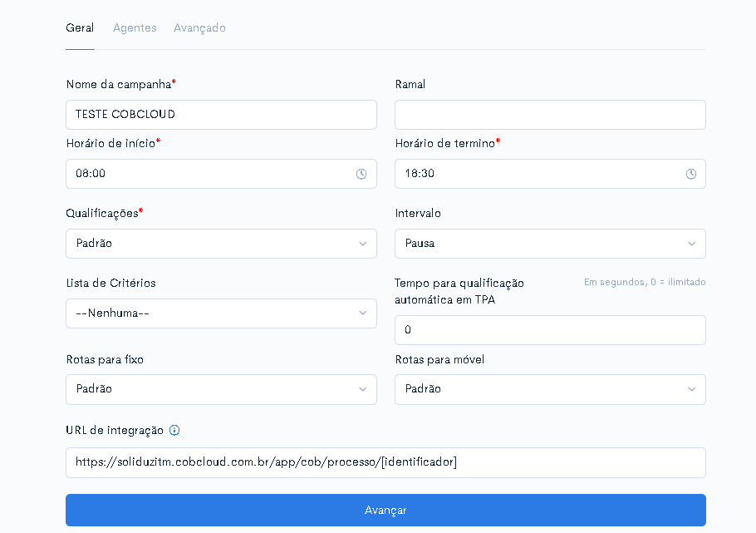Screen dimensions: 756x533
Task: Open the Intervalo dropdown showing Pausa
Action: pyautogui.click(x=550, y=244)
